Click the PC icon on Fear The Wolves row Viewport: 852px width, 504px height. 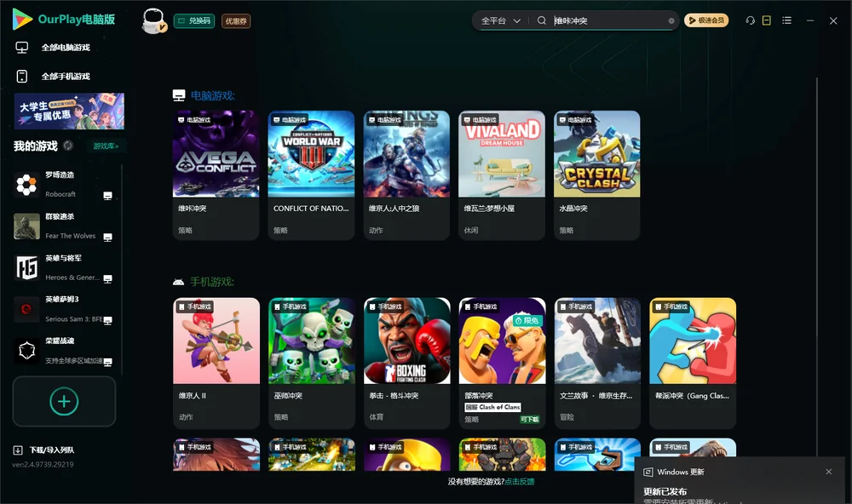107,238
